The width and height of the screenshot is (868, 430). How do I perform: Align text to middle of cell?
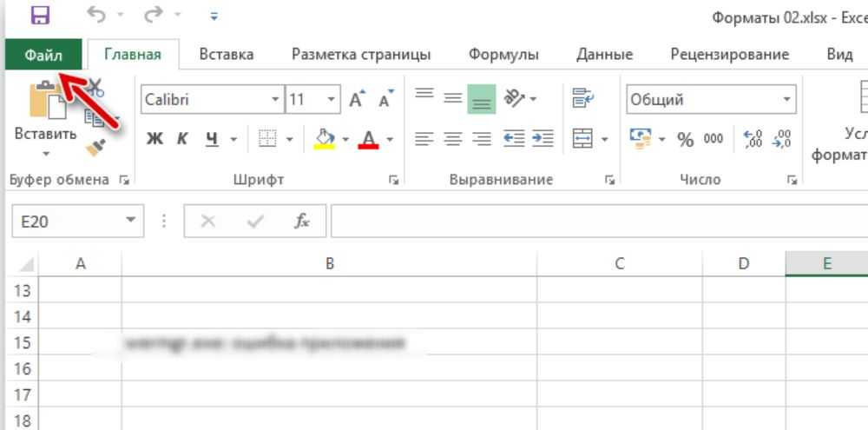click(453, 99)
